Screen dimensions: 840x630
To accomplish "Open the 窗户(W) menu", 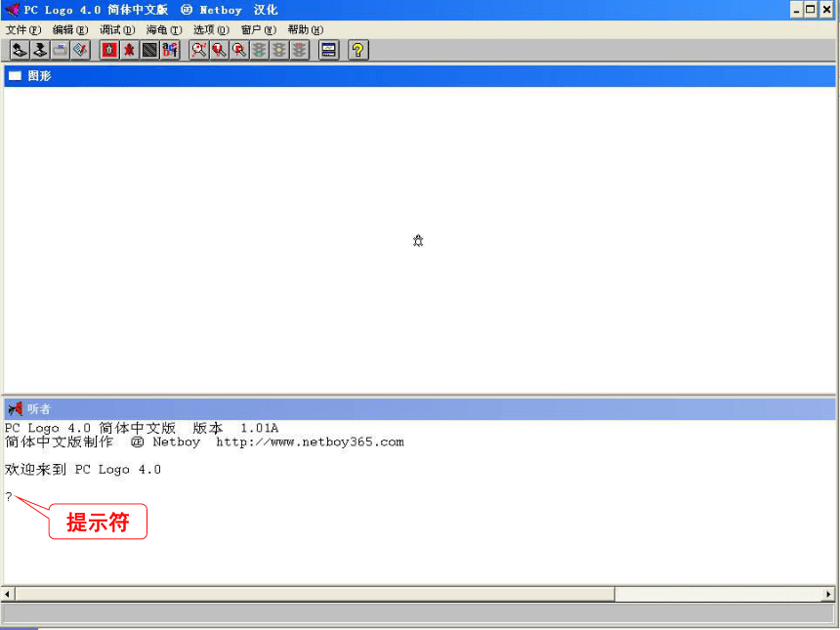I will [x=259, y=30].
